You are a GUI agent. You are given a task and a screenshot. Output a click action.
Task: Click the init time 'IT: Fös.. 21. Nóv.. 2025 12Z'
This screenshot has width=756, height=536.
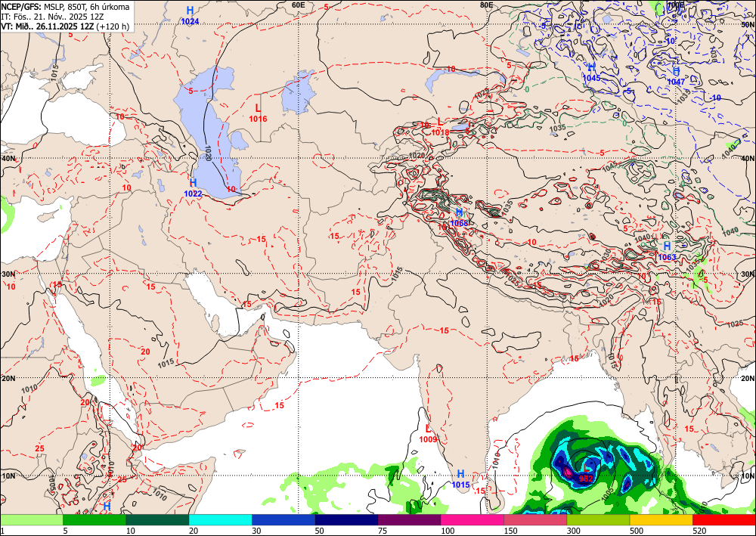coord(53,17)
